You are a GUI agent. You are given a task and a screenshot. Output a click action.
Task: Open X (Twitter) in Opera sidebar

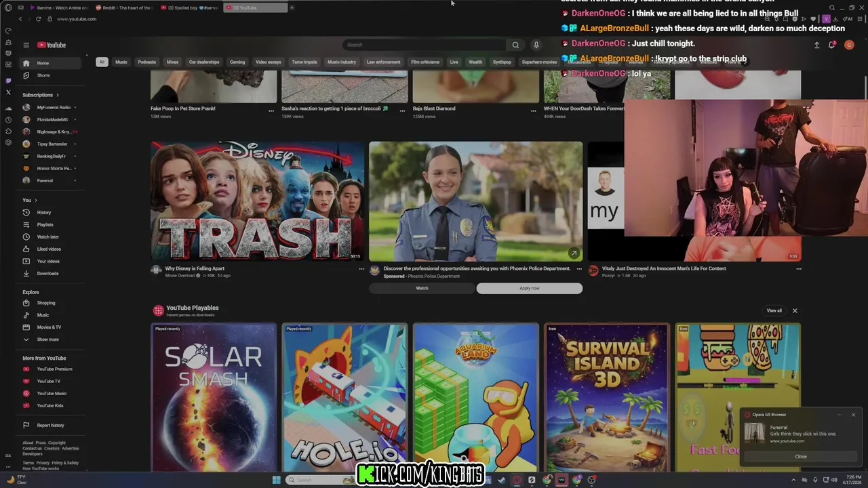click(x=8, y=92)
